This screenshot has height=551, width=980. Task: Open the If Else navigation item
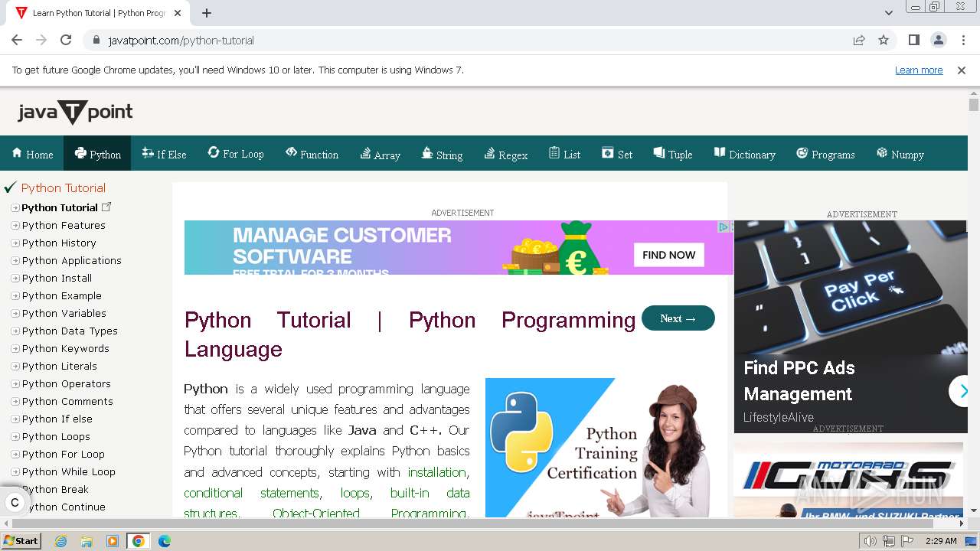coord(164,154)
